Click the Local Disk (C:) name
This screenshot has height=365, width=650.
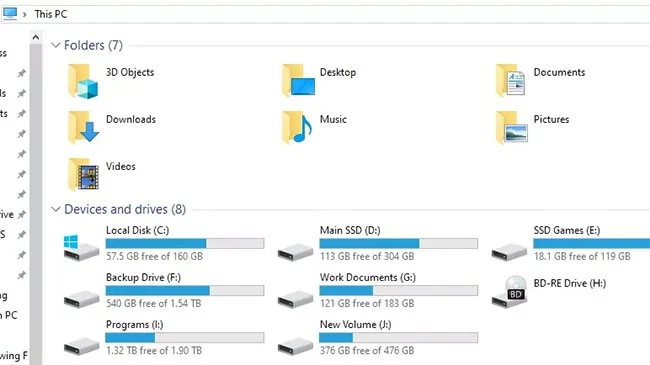tap(137, 230)
